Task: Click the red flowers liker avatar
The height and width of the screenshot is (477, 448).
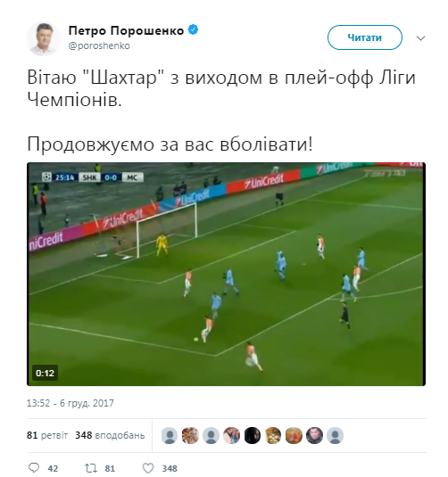Action: [x=294, y=435]
